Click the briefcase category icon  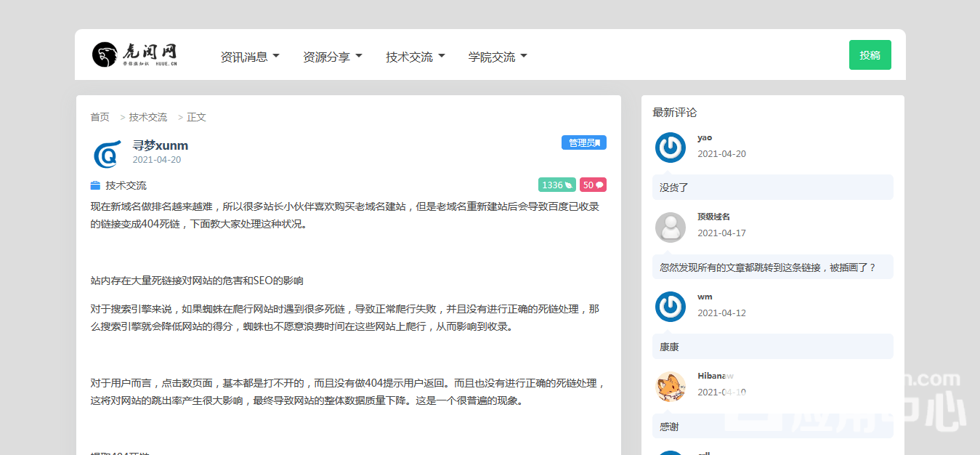click(95, 185)
